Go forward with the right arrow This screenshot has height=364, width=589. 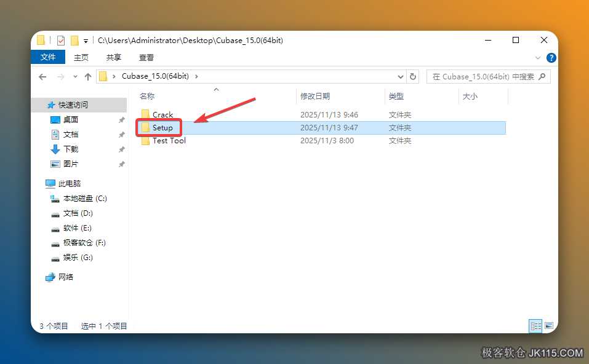60,77
